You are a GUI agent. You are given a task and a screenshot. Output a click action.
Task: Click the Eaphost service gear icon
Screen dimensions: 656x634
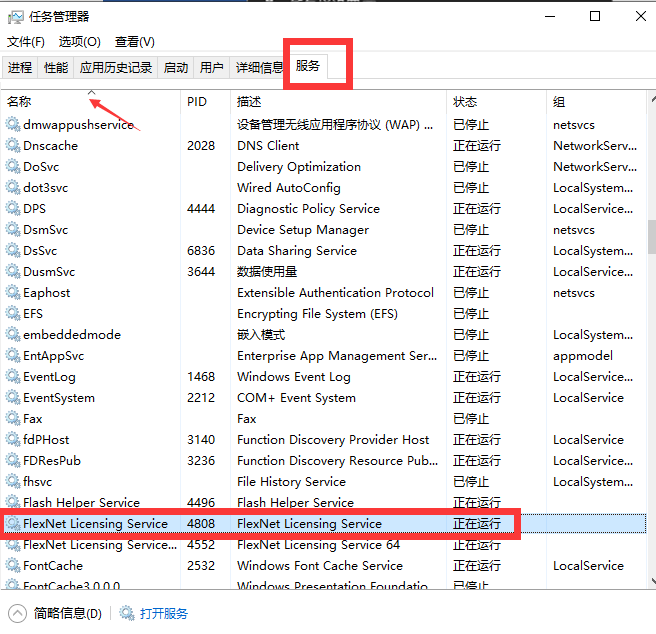click(x=13, y=292)
